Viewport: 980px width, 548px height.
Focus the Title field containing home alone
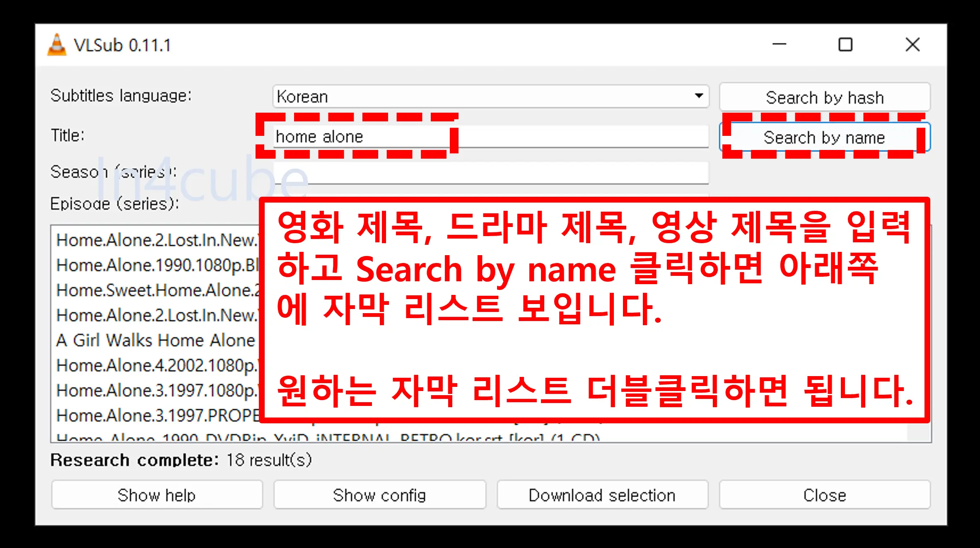(x=491, y=136)
